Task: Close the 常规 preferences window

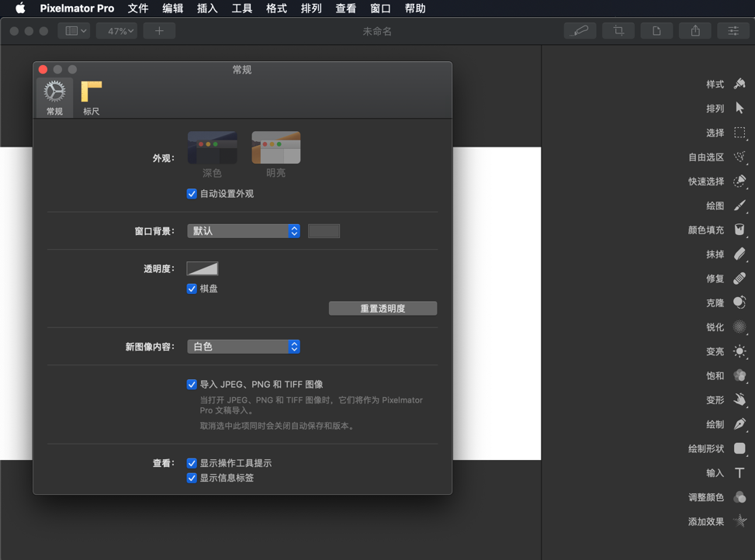Action: [43, 69]
